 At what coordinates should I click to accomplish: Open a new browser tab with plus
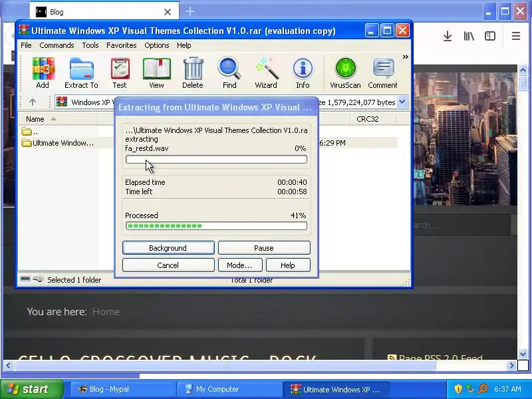tap(190, 11)
